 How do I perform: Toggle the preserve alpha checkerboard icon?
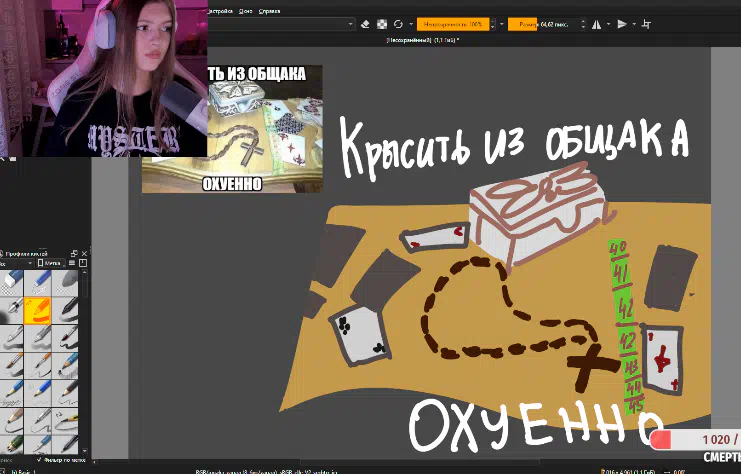(381, 24)
